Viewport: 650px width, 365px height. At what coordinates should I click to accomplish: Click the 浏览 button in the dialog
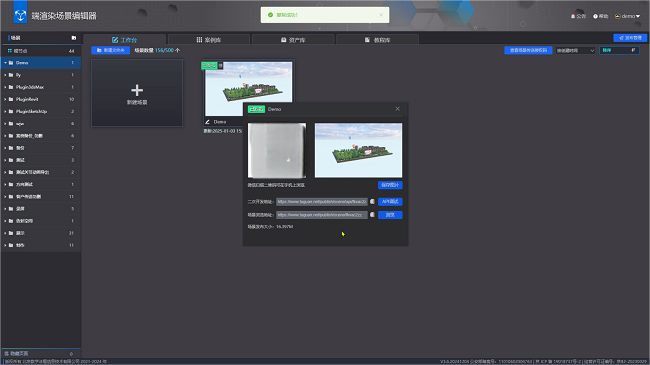click(x=390, y=215)
